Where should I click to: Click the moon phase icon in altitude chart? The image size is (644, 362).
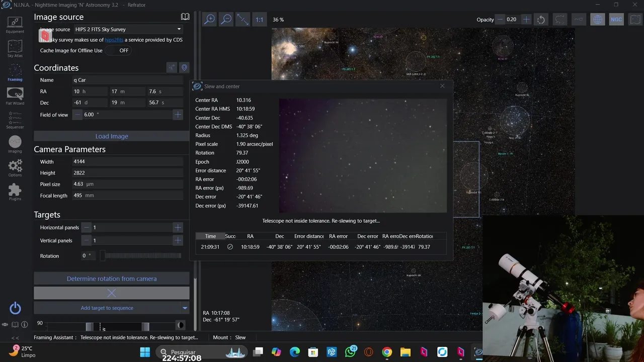pos(181,325)
